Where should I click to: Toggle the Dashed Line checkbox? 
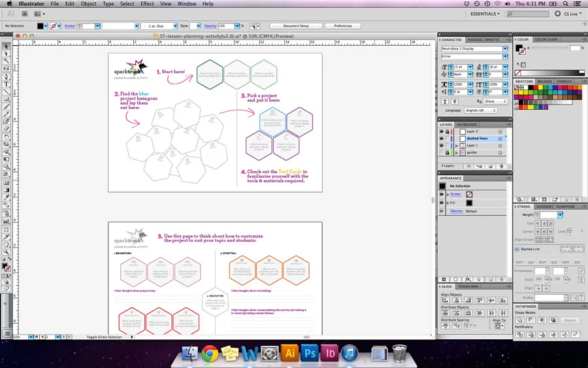[x=517, y=249]
